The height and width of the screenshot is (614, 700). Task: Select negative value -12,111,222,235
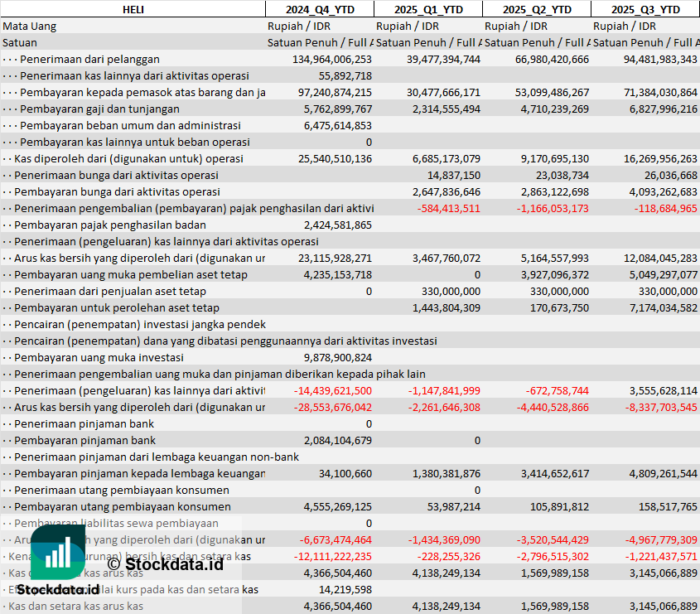pos(332,556)
